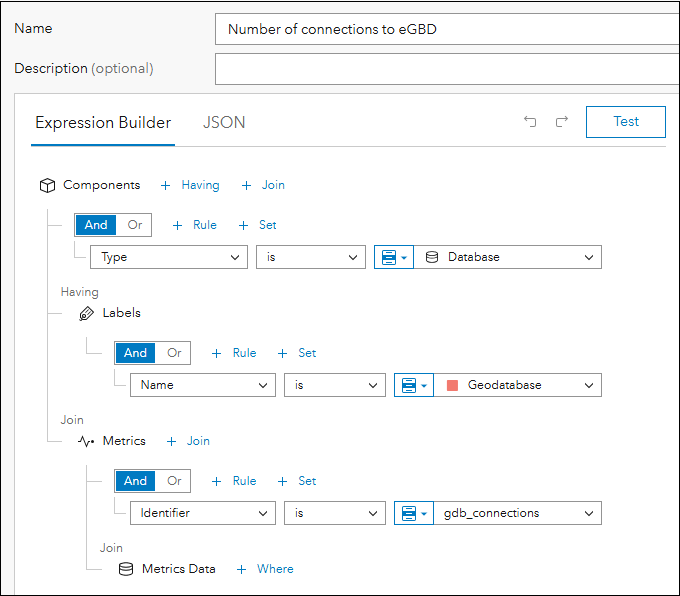
Task: Switch Components rule group to Or
Action: pyautogui.click(x=135, y=225)
